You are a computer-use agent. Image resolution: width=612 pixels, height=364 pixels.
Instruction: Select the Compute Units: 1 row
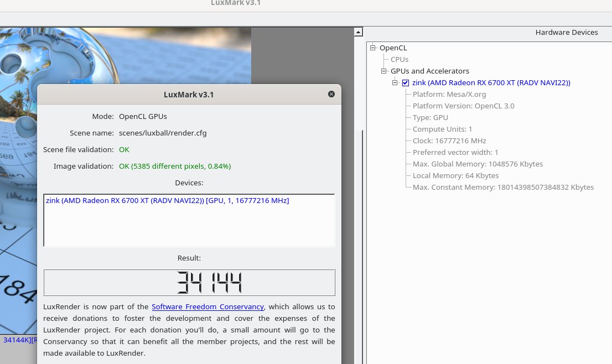[x=442, y=129]
